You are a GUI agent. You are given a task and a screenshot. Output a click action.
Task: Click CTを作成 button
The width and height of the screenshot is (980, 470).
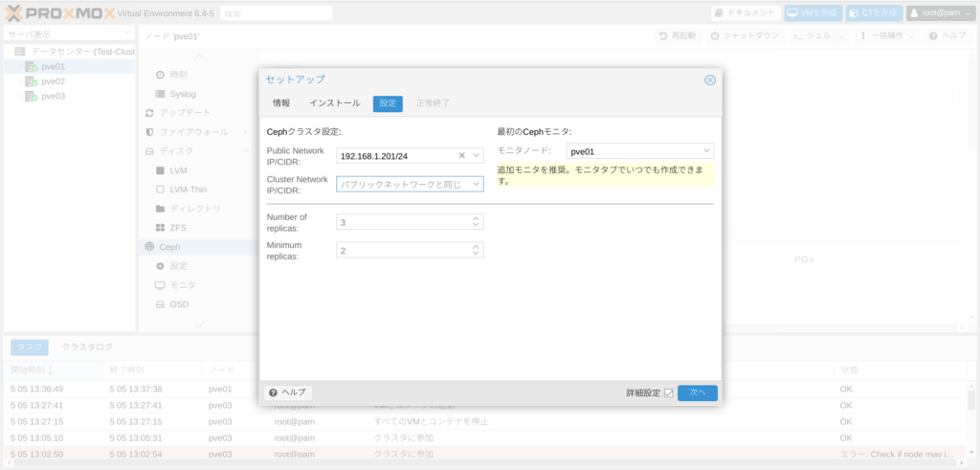click(875, 12)
